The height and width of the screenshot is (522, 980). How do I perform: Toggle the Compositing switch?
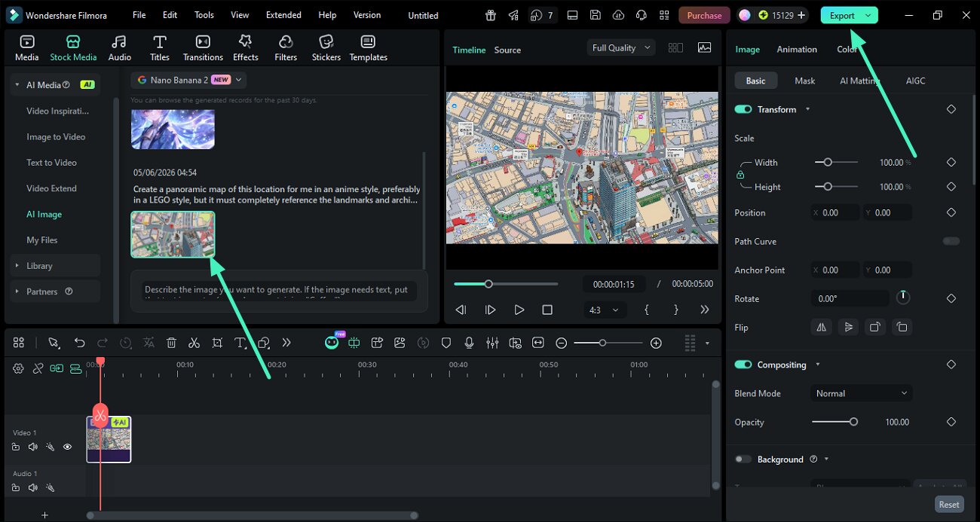(x=743, y=365)
